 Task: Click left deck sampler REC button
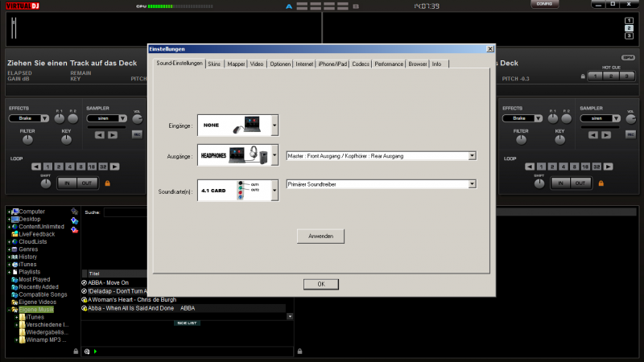pyautogui.click(x=137, y=134)
